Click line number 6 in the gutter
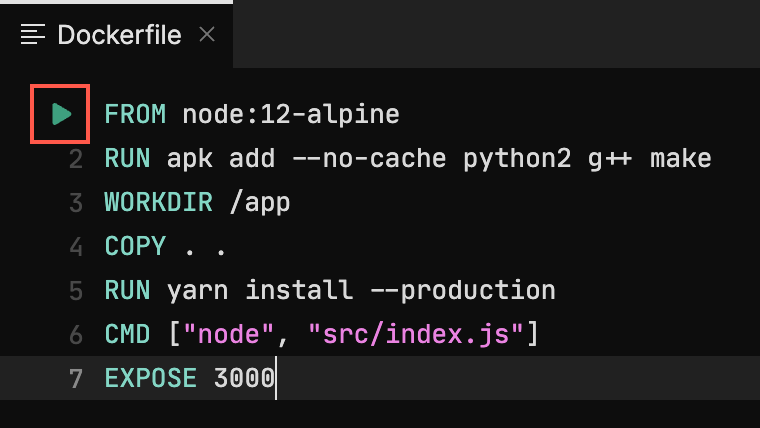Image resolution: width=760 pixels, height=428 pixels. point(77,334)
